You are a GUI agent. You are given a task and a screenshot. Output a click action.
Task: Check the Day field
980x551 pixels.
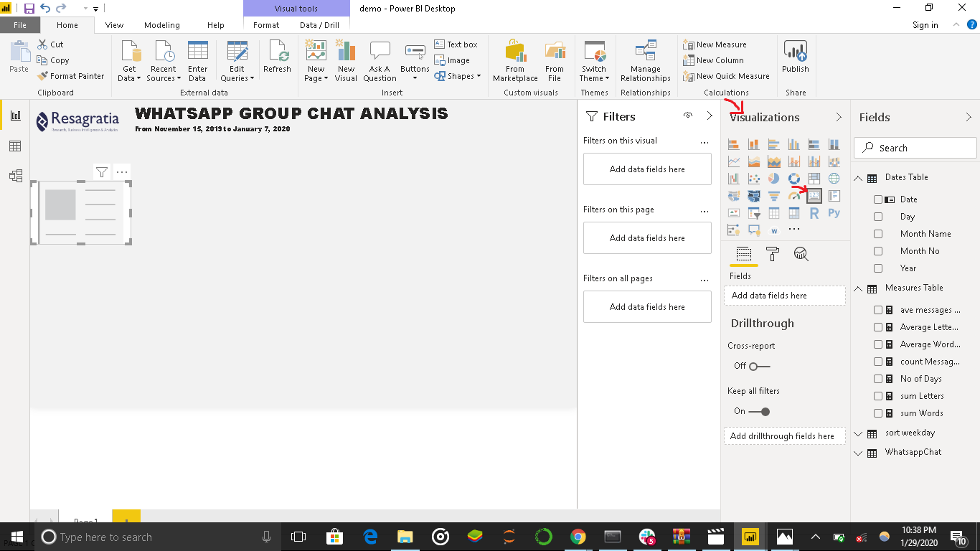pos(878,217)
